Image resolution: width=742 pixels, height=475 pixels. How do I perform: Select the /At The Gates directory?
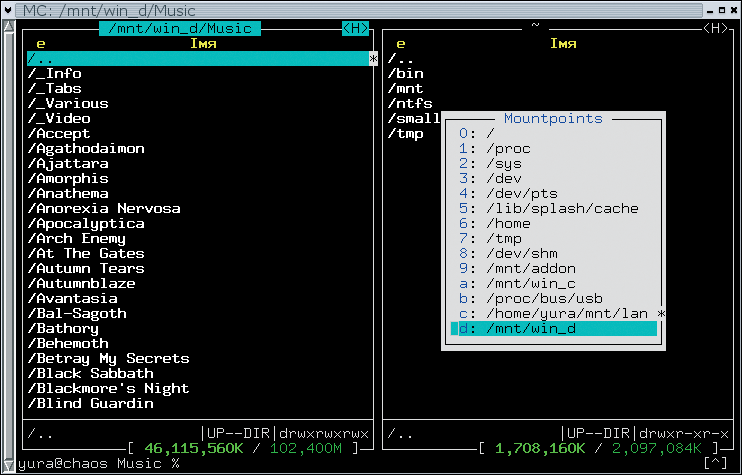pos(86,254)
